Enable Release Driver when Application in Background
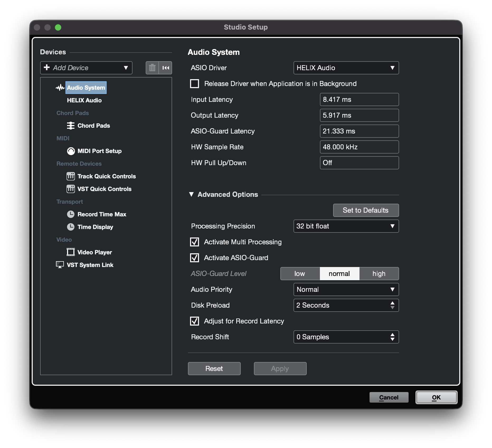The image size is (492, 448). 195,84
